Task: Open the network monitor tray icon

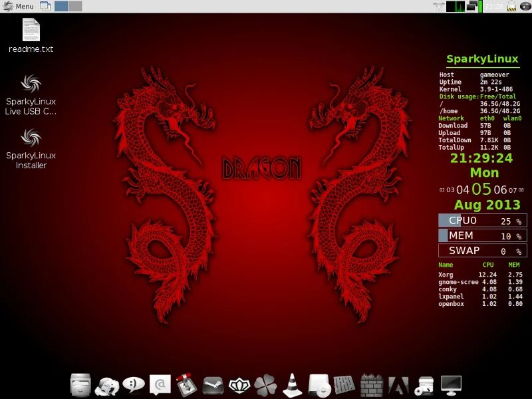Action: pos(438,7)
